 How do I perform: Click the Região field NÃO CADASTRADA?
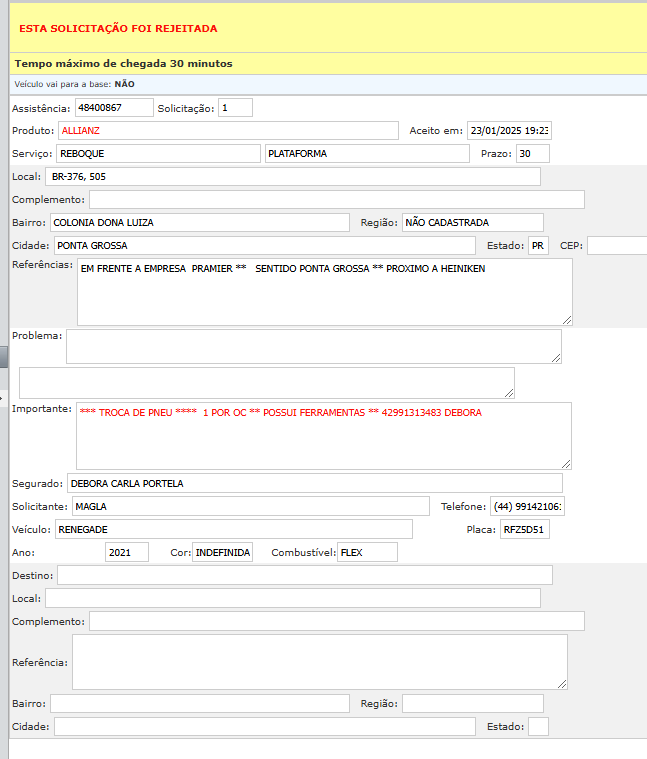click(x=472, y=222)
